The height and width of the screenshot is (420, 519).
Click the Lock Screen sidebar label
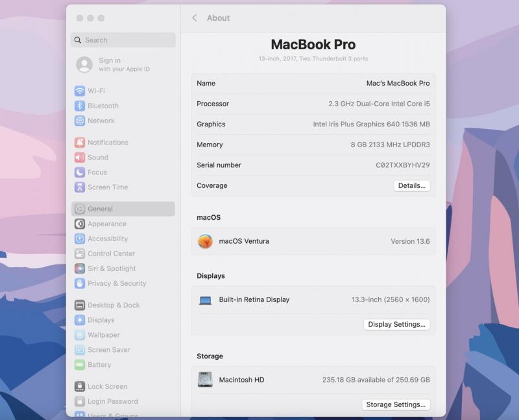107,386
